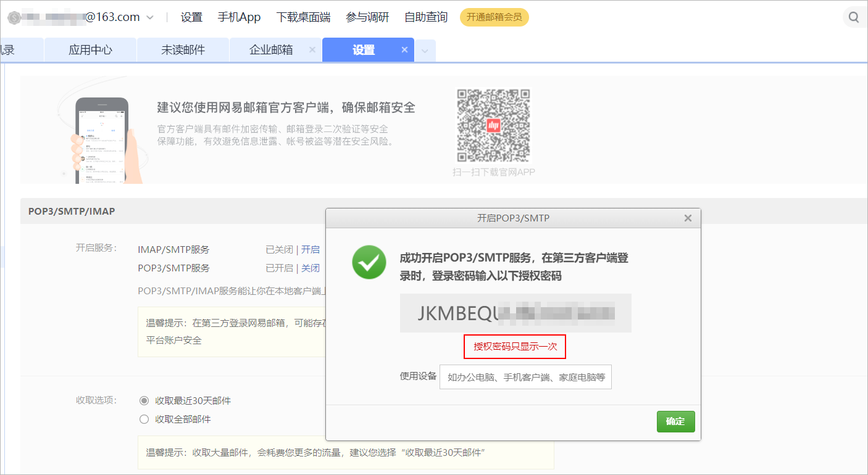868x475 pixels.
Task: Switch to 应用中心 tab
Action: (x=90, y=50)
